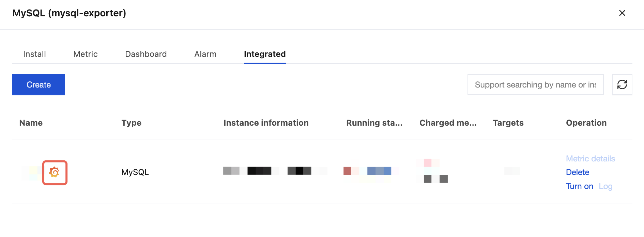This screenshot has height=237, width=644.
Task: Go to the Dashboard tab
Action: coord(146,54)
